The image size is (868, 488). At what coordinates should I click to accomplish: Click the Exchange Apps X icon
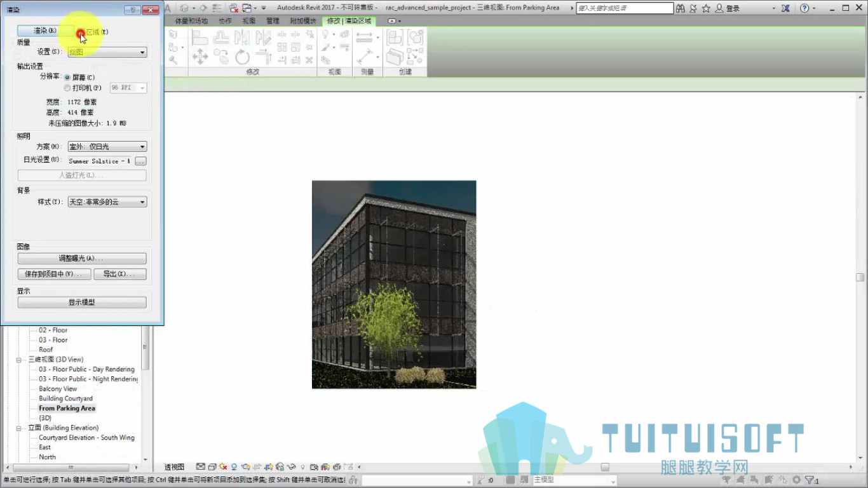pos(786,8)
